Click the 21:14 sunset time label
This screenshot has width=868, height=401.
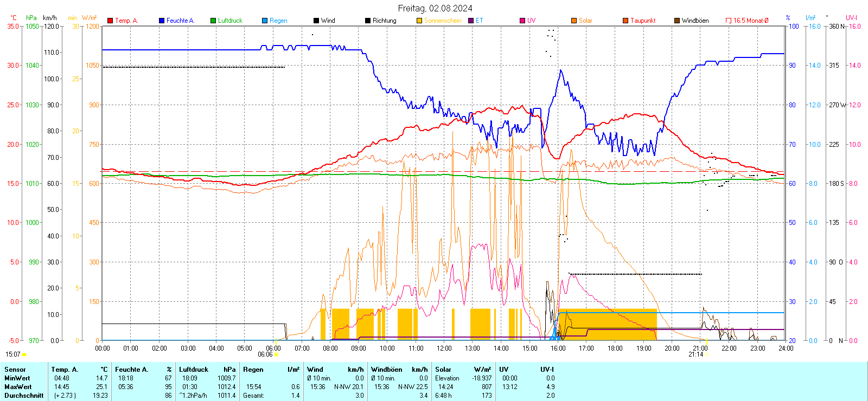click(x=695, y=354)
